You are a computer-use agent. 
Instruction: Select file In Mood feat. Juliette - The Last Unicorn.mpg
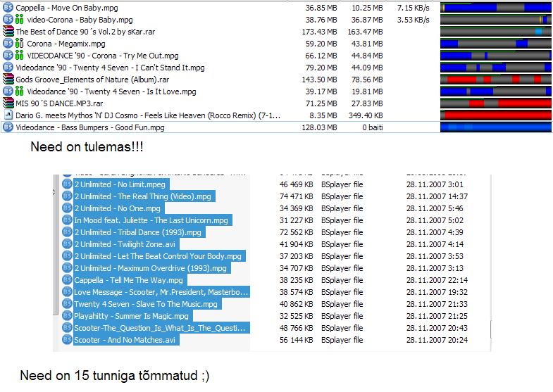point(153,220)
